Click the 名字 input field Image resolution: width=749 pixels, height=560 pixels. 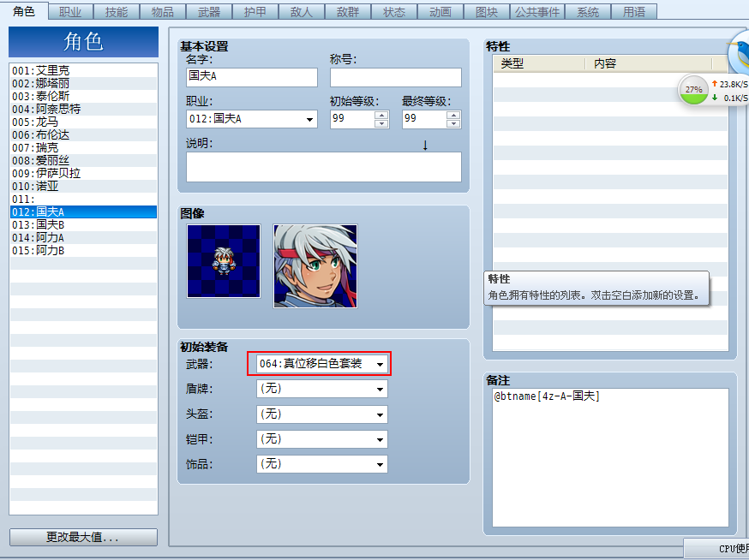pyautogui.click(x=252, y=77)
